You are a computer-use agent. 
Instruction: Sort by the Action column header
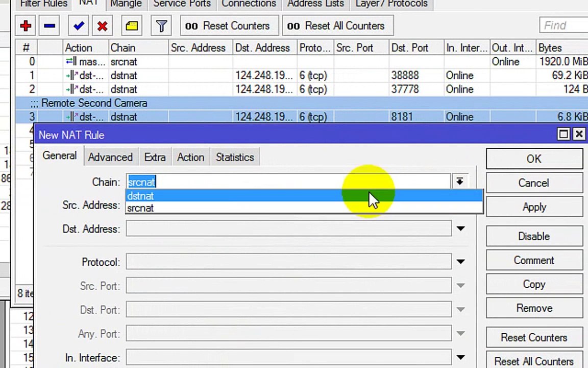(85, 48)
